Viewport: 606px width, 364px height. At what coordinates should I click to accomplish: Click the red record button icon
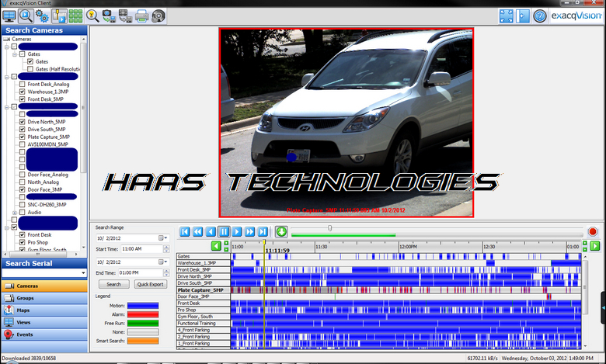click(592, 231)
